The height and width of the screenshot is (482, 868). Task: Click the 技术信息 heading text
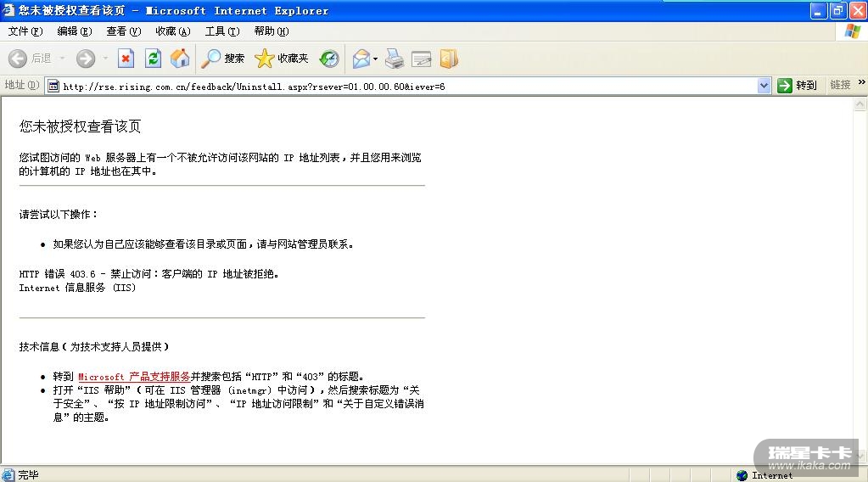click(94, 347)
